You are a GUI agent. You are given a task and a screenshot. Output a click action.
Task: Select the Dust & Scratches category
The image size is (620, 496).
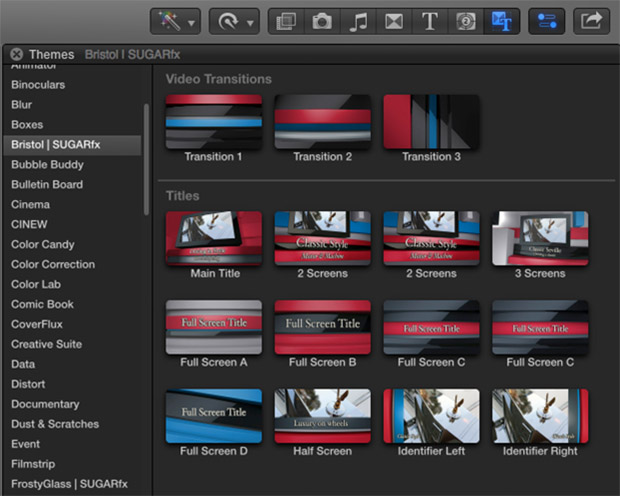55,424
